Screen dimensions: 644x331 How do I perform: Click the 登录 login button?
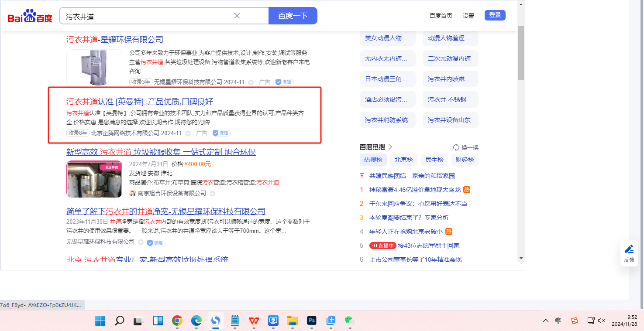click(x=495, y=15)
